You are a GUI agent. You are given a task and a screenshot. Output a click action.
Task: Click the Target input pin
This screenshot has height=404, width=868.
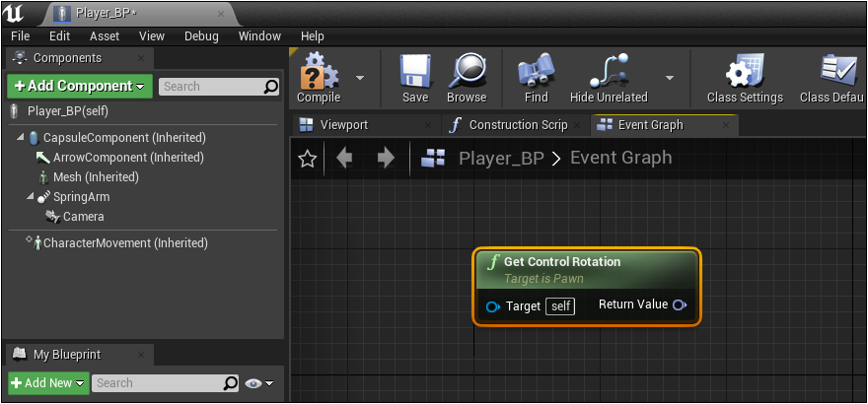492,306
